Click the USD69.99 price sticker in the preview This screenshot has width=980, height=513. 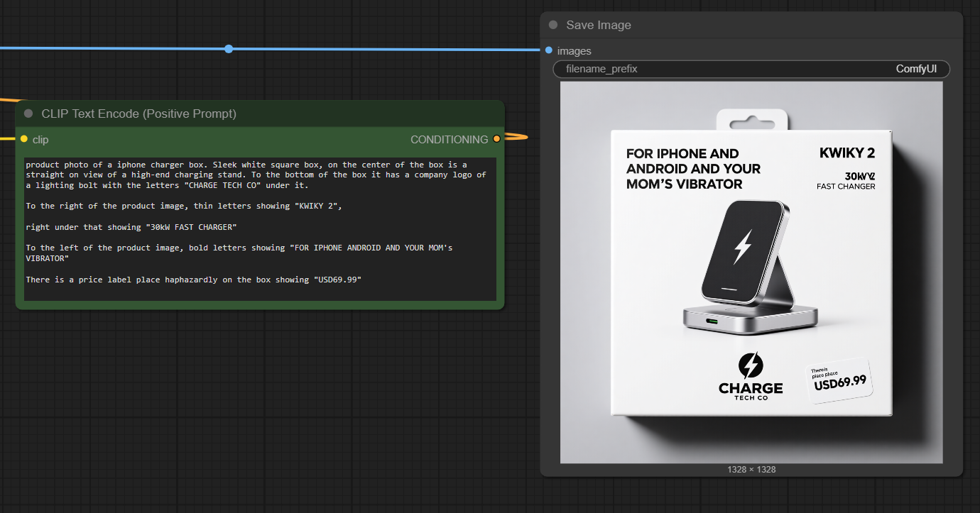coord(839,381)
